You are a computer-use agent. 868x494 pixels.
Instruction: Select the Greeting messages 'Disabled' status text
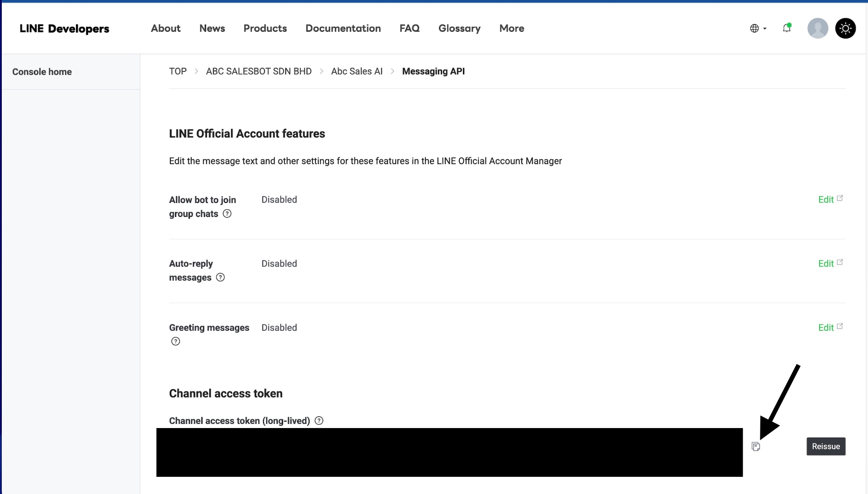click(x=279, y=328)
